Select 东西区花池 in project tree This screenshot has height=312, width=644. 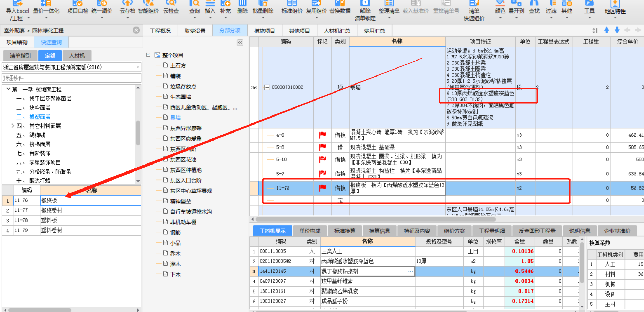[x=183, y=159]
